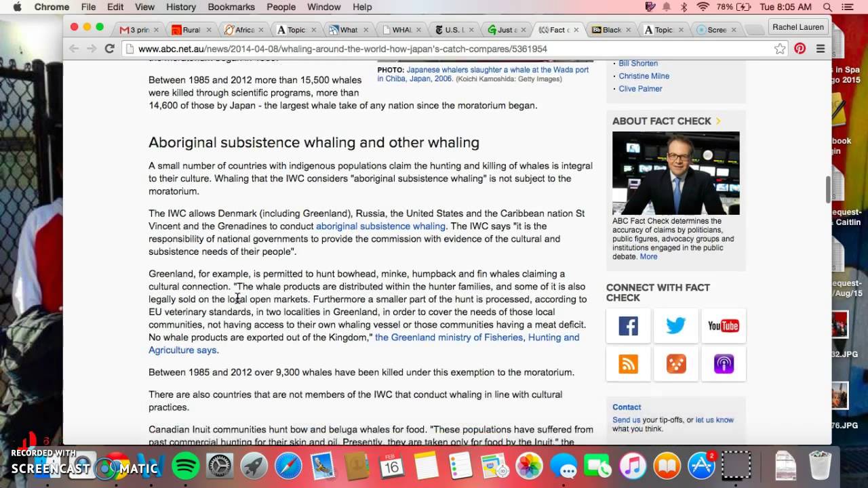Bookmark this page with the star icon
The height and width of the screenshot is (488, 868).
pos(780,49)
